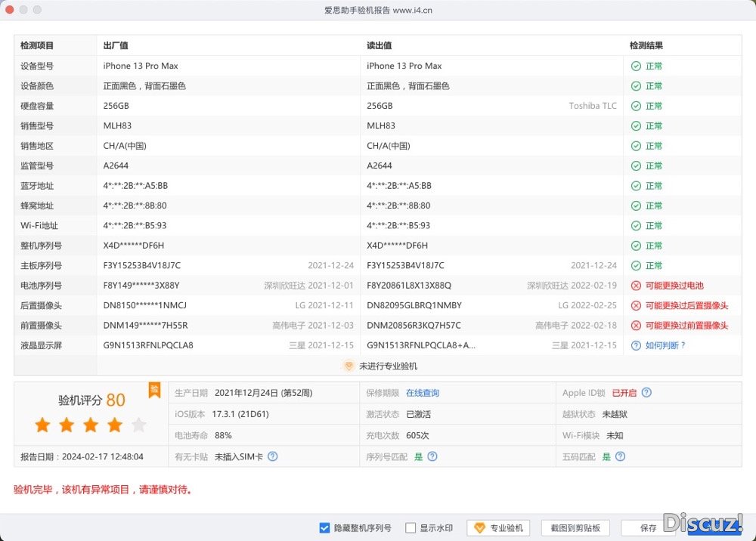Image resolution: width=756 pixels, height=541 pixels.
Task: Click the heart icon on the 专业验机 button
Action: [479, 528]
